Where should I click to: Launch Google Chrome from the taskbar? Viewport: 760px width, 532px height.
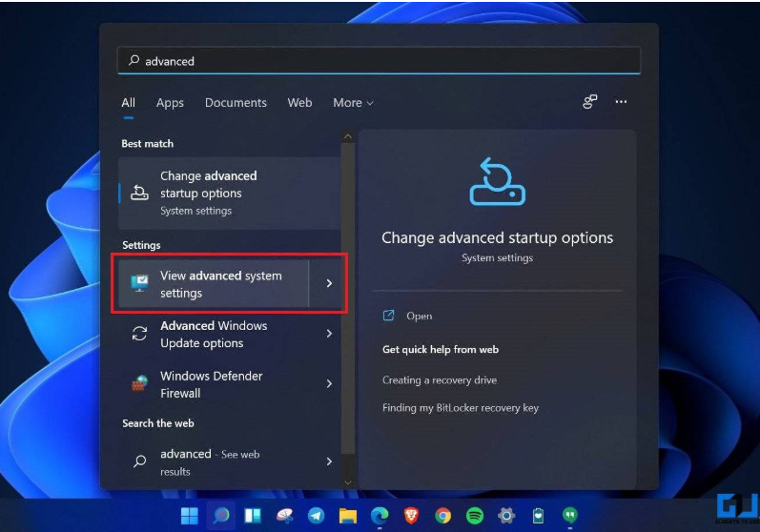(442, 516)
